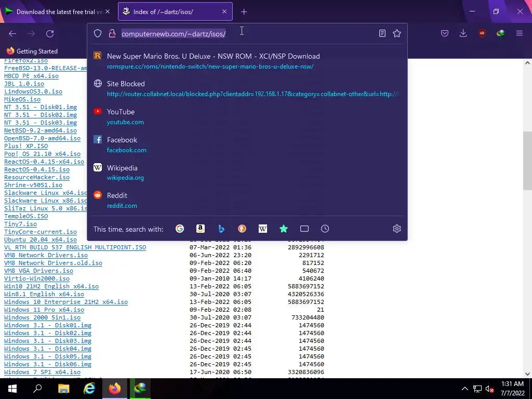Bookmark this page with the star icon
Image resolution: width=532 pixels, height=399 pixels.
click(x=396, y=33)
